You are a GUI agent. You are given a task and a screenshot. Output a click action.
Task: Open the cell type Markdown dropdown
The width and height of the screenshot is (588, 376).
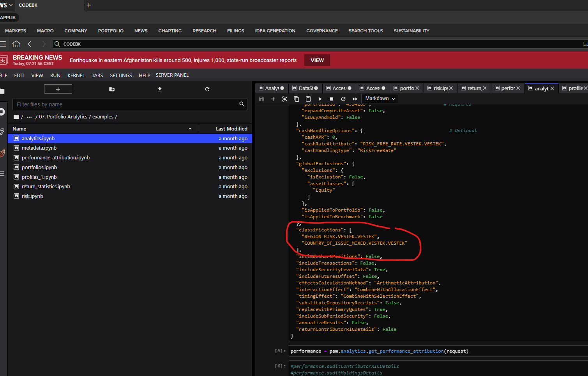[380, 99]
